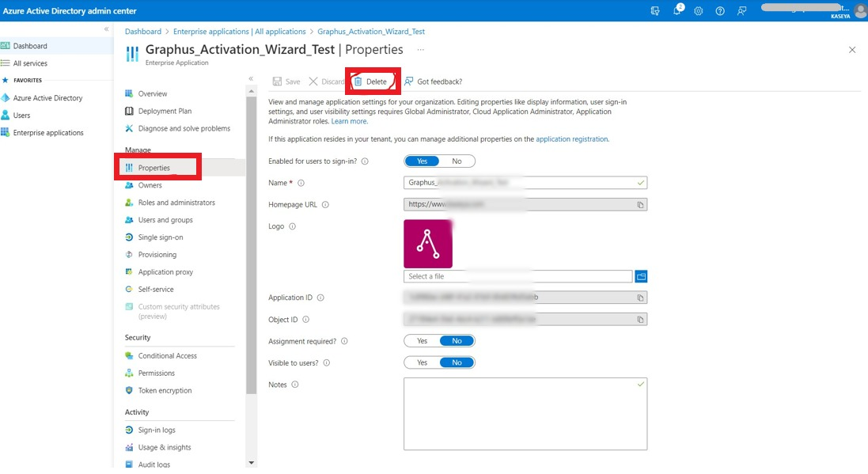Click the notifications bell icon

pos(677,11)
